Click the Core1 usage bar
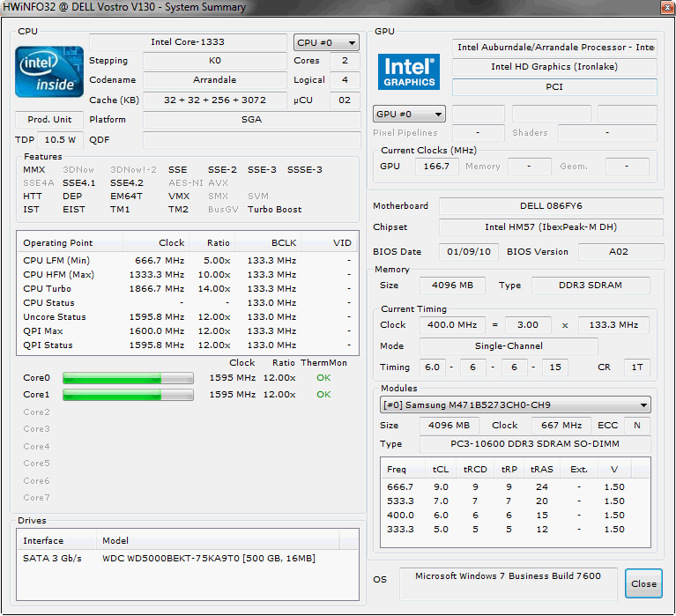This screenshot has height=616, width=676. click(x=128, y=395)
